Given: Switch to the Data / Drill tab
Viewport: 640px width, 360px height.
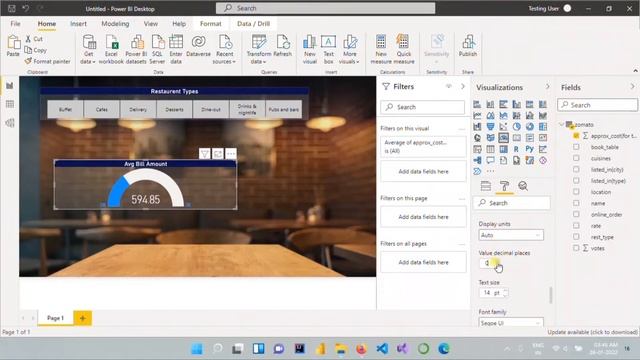Looking at the screenshot, I should coord(253,24).
